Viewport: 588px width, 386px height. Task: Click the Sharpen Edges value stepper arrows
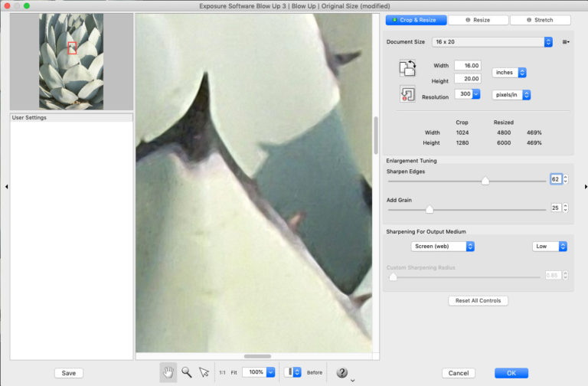pyautogui.click(x=566, y=179)
